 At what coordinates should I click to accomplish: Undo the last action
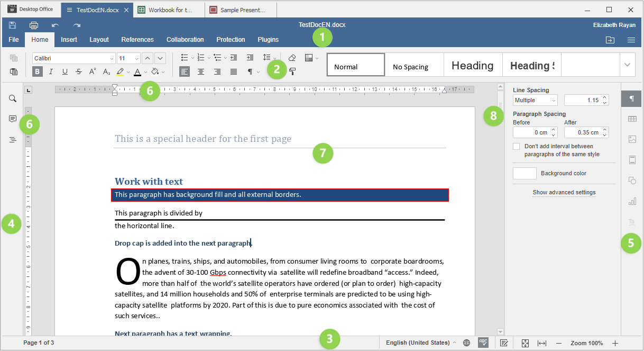(x=56, y=25)
